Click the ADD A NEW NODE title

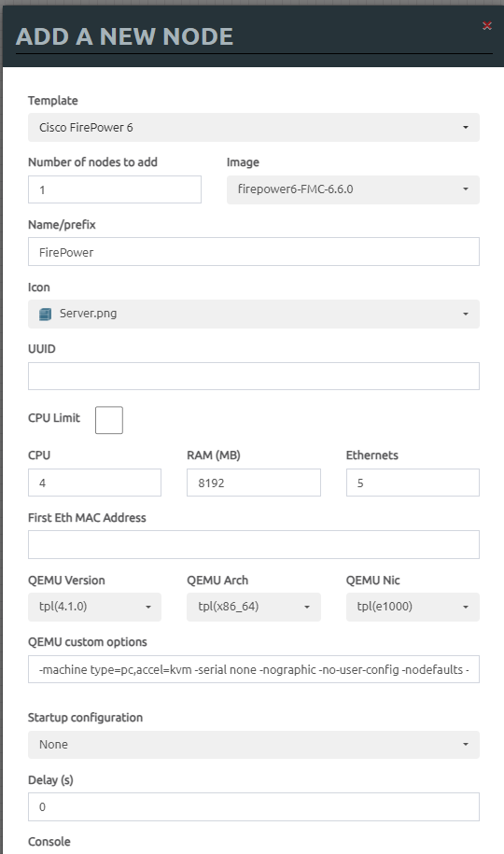pyautogui.click(x=124, y=36)
